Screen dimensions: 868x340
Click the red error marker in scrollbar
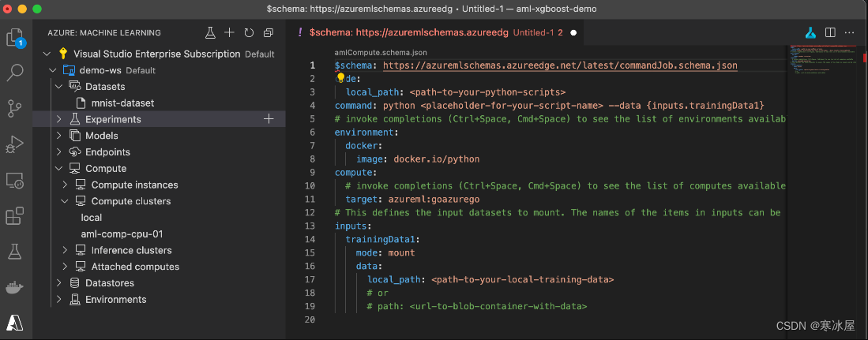[865, 57]
